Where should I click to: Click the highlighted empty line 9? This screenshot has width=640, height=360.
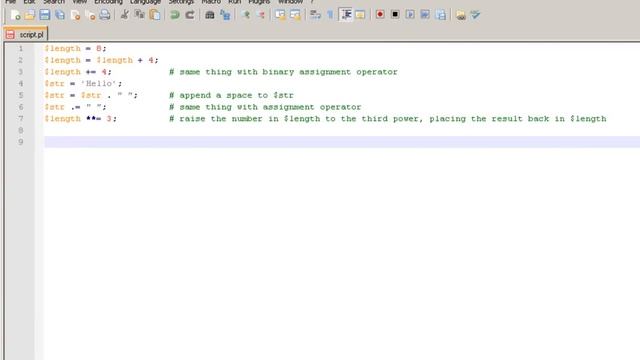point(342,142)
